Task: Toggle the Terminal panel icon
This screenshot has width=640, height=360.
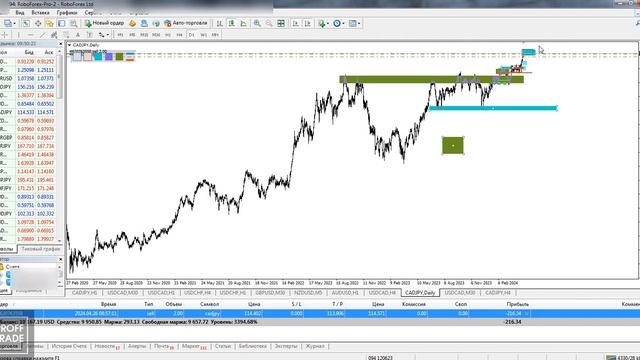Action: [x=62, y=24]
